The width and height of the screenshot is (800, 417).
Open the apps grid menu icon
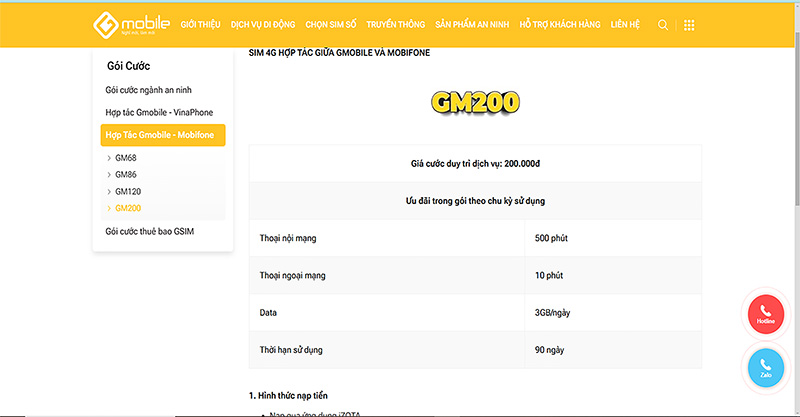point(689,25)
